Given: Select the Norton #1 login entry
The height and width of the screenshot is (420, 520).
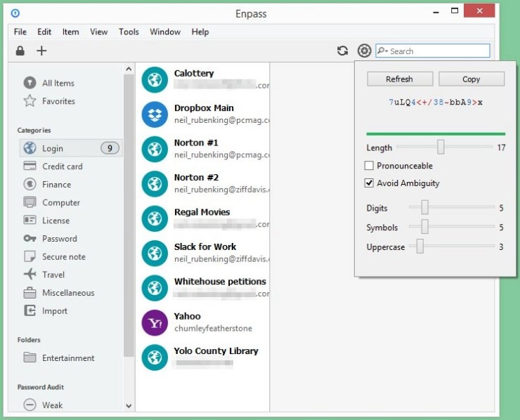Looking at the screenshot, I should (x=204, y=149).
